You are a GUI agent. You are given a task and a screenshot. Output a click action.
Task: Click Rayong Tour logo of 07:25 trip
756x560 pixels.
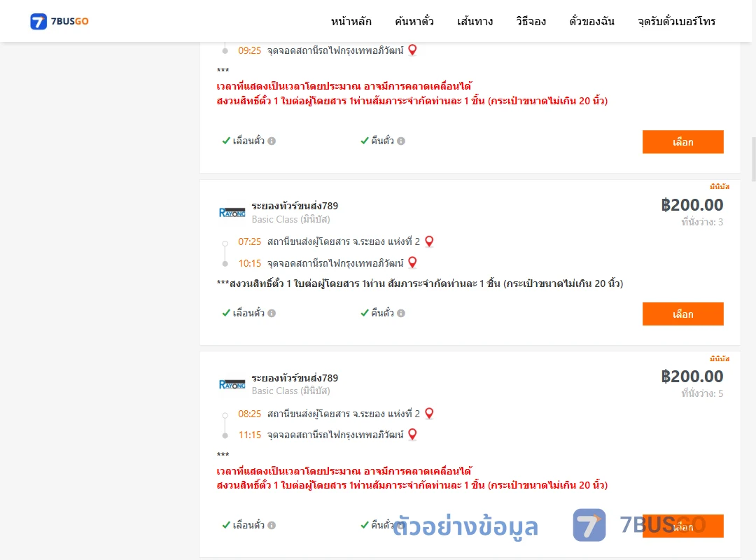[232, 212]
